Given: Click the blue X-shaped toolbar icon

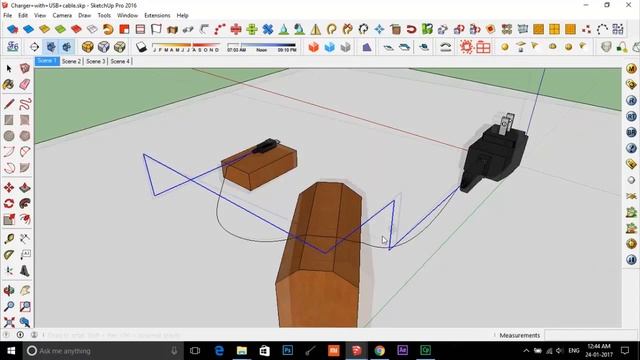Looking at the screenshot, I should [x=268, y=29].
